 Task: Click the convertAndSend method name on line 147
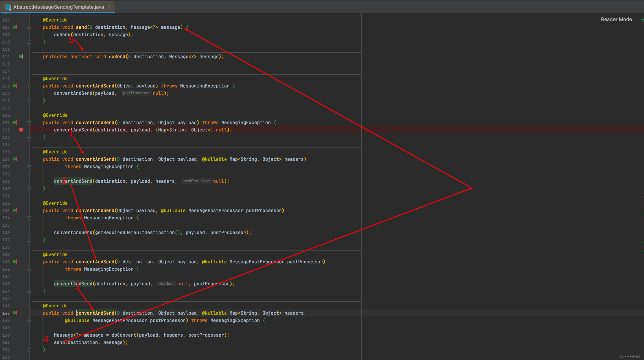pos(95,313)
